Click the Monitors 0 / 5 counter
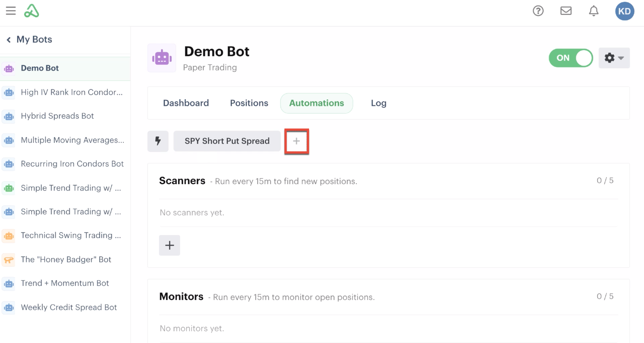Screen dimensions: 644x343 pos(605,296)
